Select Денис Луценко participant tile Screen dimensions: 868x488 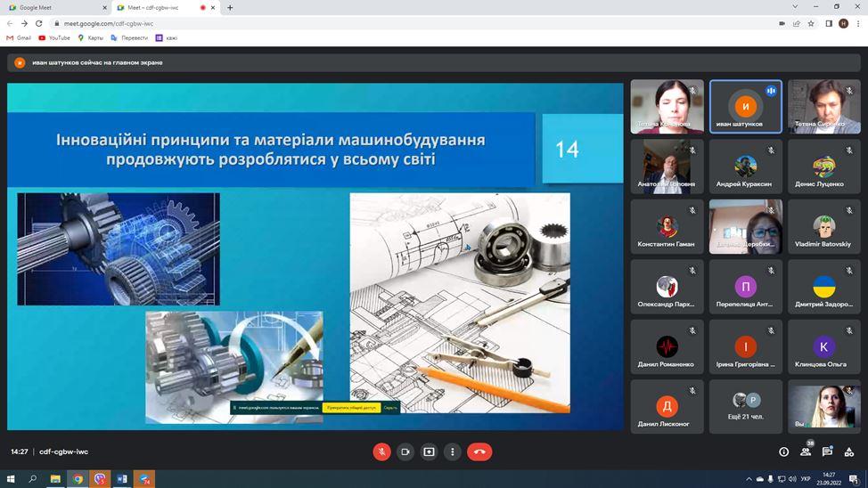(x=824, y=167)
